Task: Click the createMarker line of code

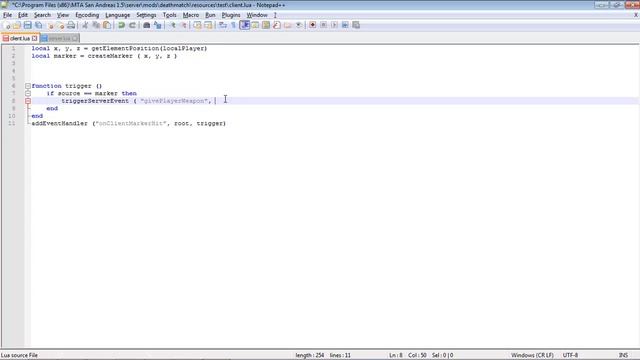Action: pyautogui.click(x=104, y=56)
